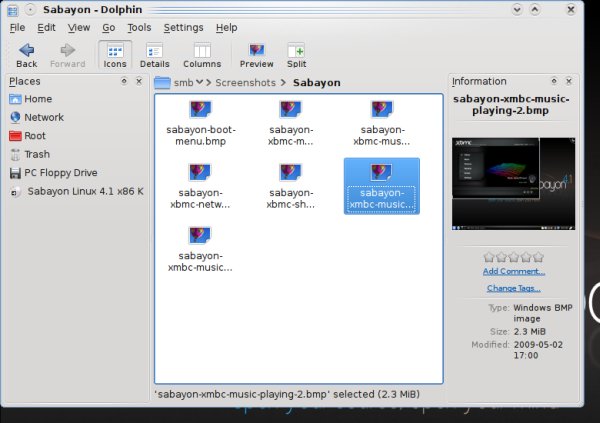This screenshot has width=600, height=423.
Task: Click the smb breadcrumb segment
Action: point(183,83)
